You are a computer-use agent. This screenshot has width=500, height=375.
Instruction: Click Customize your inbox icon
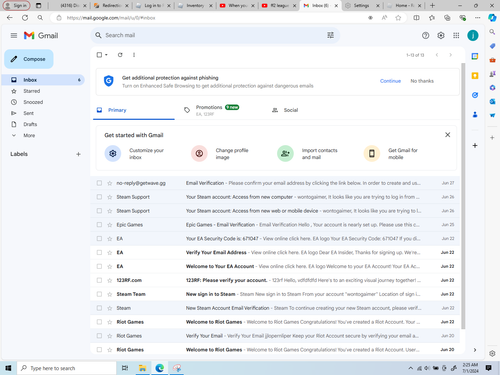pos(113,153)
